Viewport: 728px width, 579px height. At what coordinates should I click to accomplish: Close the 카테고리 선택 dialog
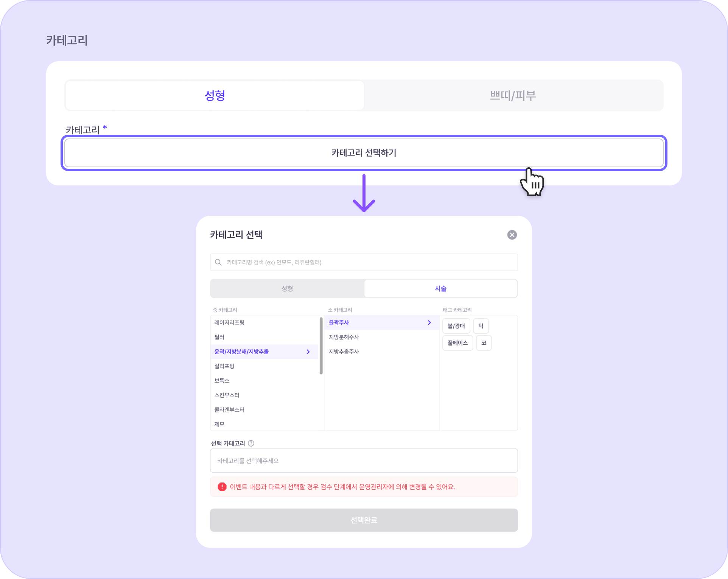point(512,235)
